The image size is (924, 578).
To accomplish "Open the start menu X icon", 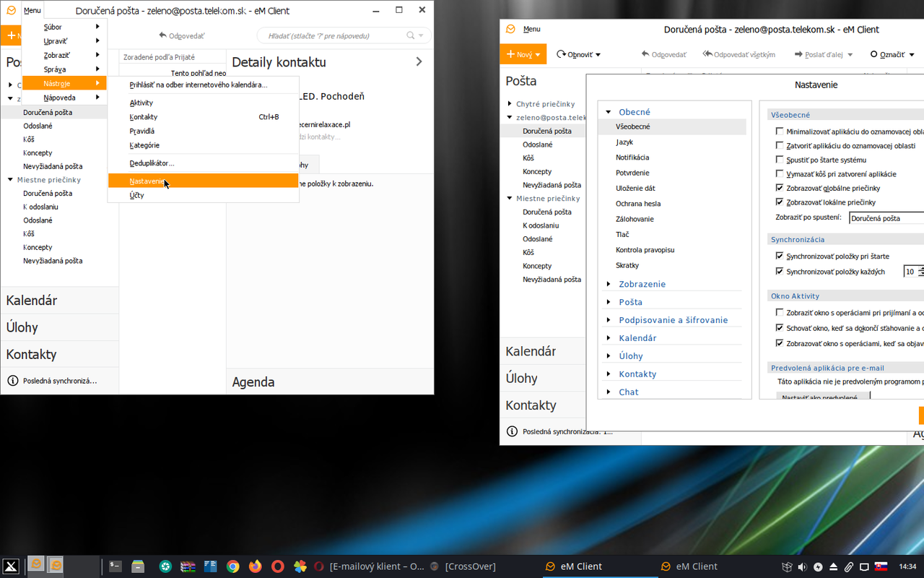I will click(10, 566).
